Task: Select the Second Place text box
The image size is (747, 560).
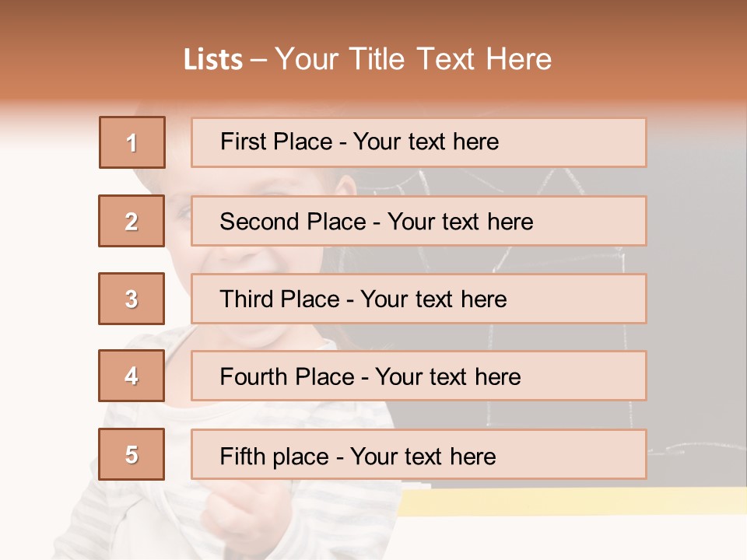Action: tap(419, 221)
